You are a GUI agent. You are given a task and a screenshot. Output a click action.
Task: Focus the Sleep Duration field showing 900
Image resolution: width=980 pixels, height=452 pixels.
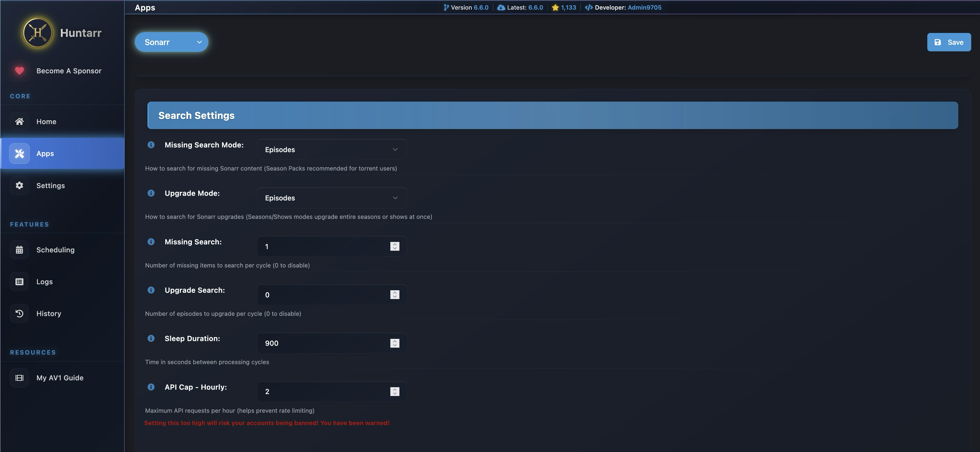click(332, 343)
